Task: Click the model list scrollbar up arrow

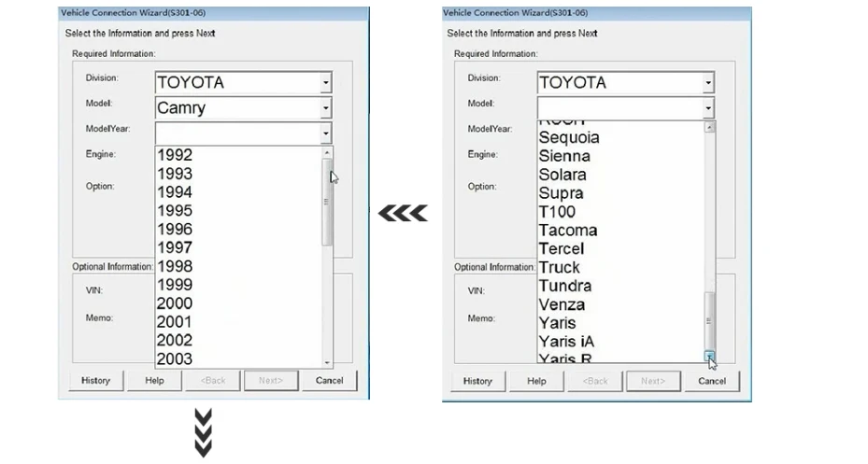Action: coord(709,127)
